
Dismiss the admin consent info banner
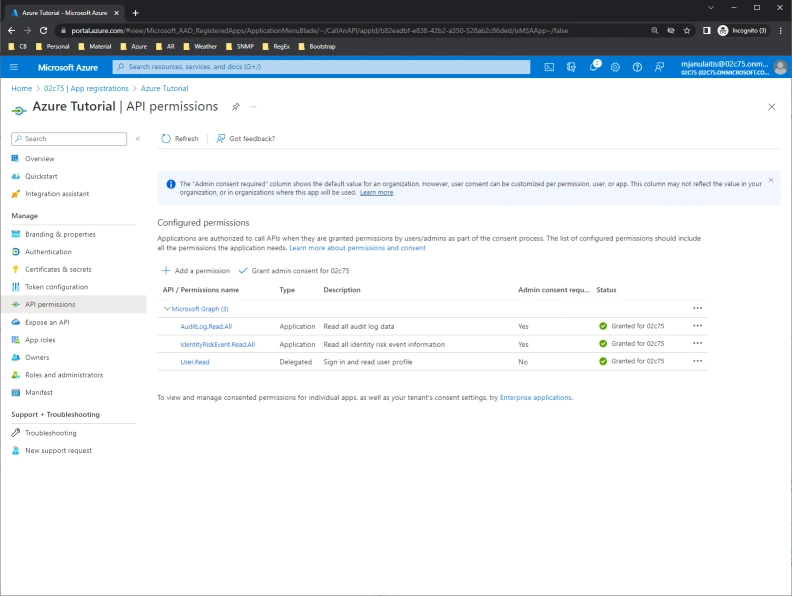click(x=771, y=180)
